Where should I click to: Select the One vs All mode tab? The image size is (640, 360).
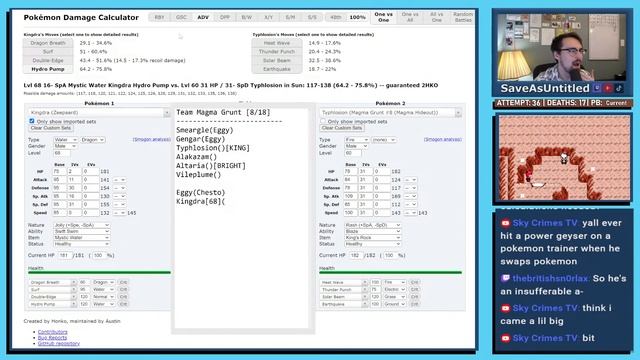(x=410, y=17)
